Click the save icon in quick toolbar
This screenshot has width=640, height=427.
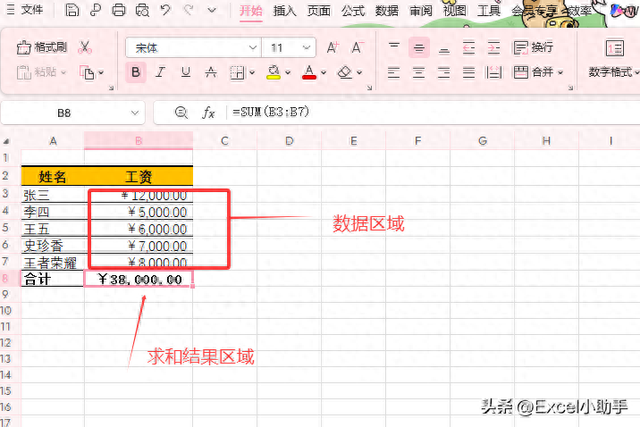[72, 10]
